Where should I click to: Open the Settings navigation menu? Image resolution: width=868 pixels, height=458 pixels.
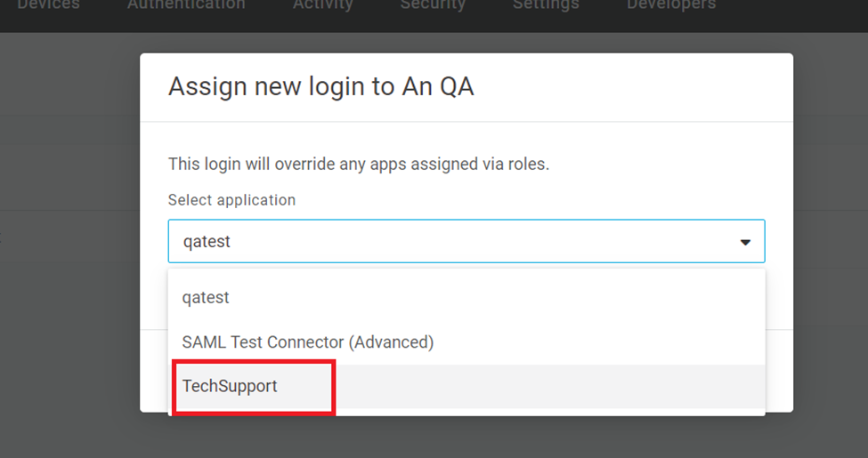coord(545,5)
